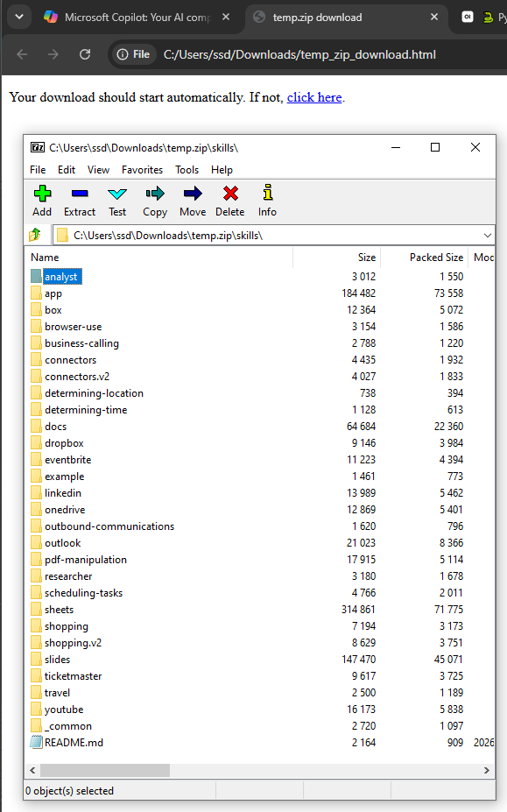Follow the "click here" download link

(314, 97)
